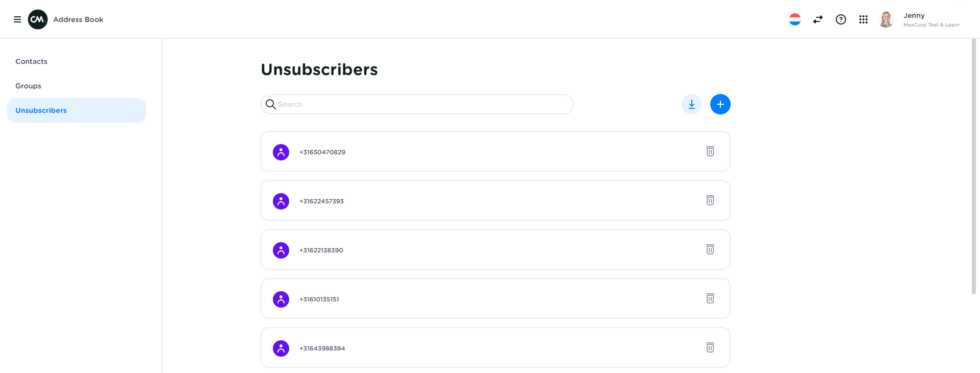Change language via the Netherlands flag icon
Screen dimensions: 980x373
coord(795,19)
